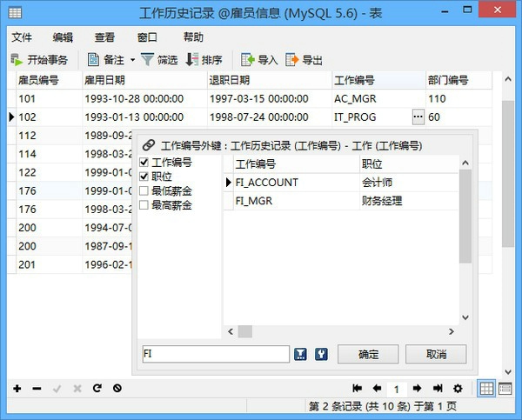Click the 排序 sort tool

(x=204, y=60)
